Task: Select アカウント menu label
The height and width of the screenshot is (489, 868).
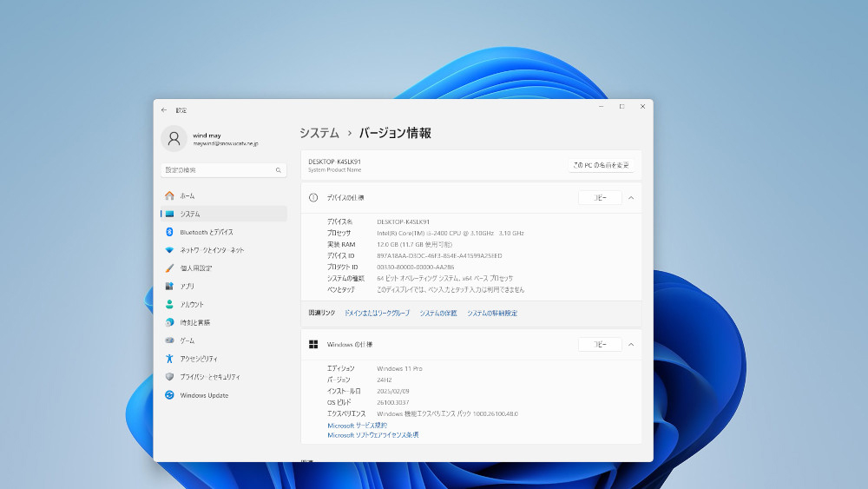Action: (192, 305)
